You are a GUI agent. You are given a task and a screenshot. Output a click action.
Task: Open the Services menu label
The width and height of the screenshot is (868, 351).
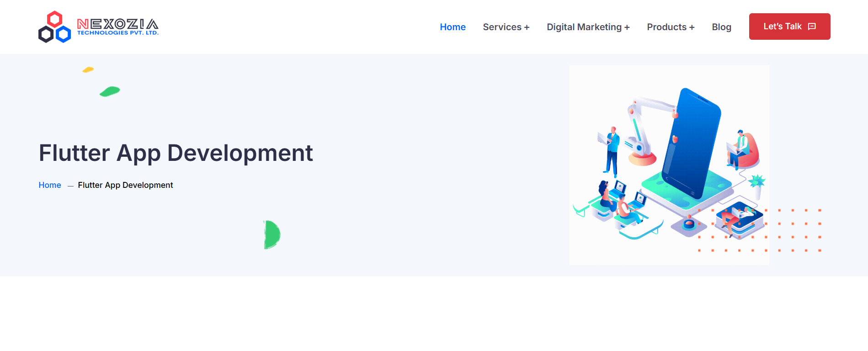[x=502, y=27]
